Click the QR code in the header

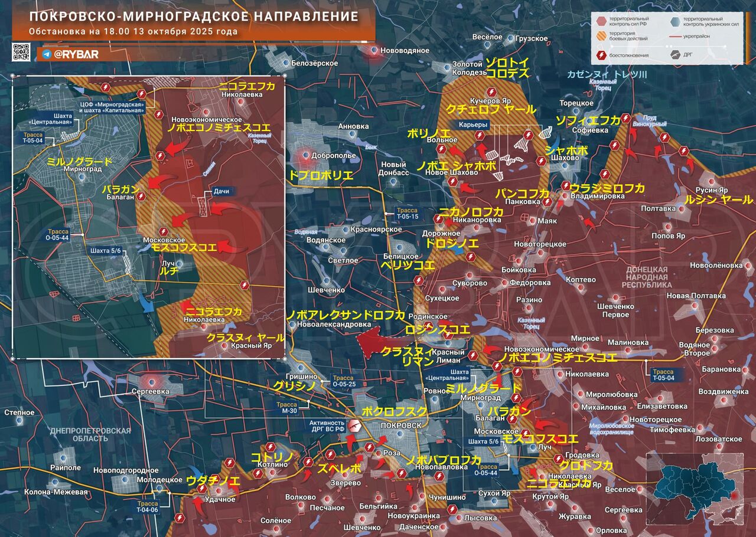[x=21, y=53]
